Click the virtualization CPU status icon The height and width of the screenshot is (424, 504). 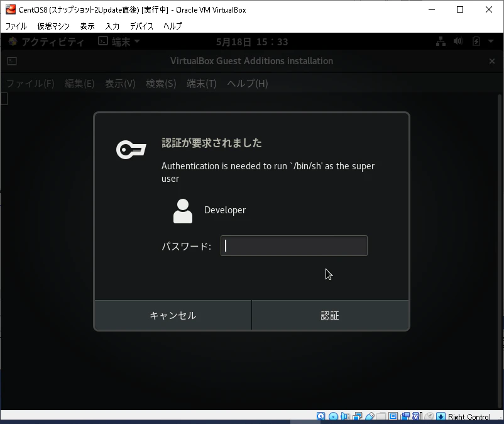(x=417, y=416)
